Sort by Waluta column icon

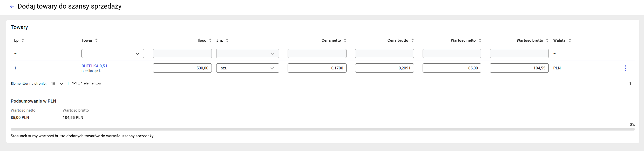(570, 40)
